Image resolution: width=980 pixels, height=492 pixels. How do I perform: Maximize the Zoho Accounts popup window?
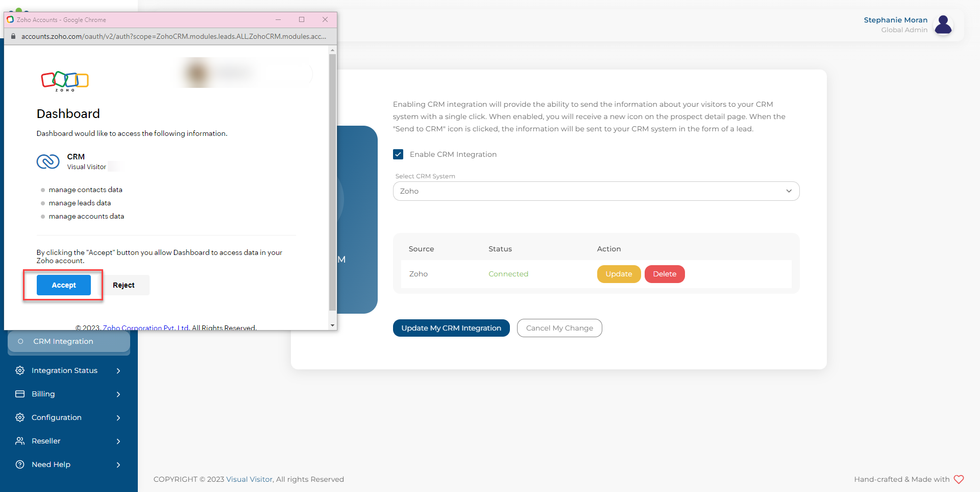pos(302,19)
